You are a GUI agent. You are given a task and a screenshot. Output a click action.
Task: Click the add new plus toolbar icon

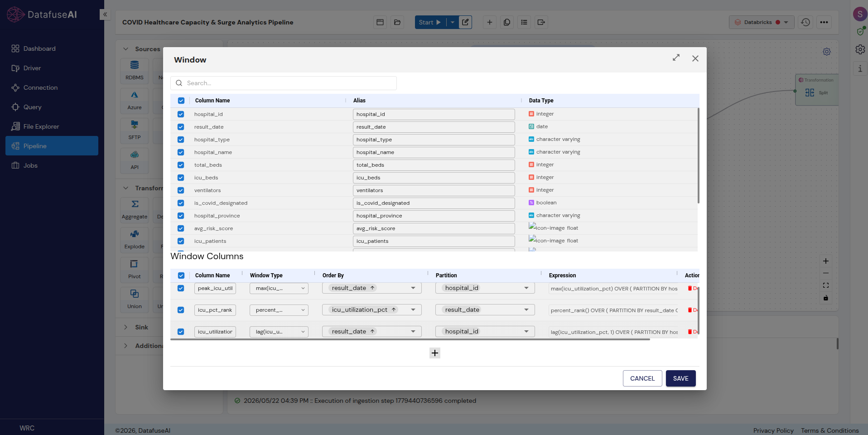point(490,22)
